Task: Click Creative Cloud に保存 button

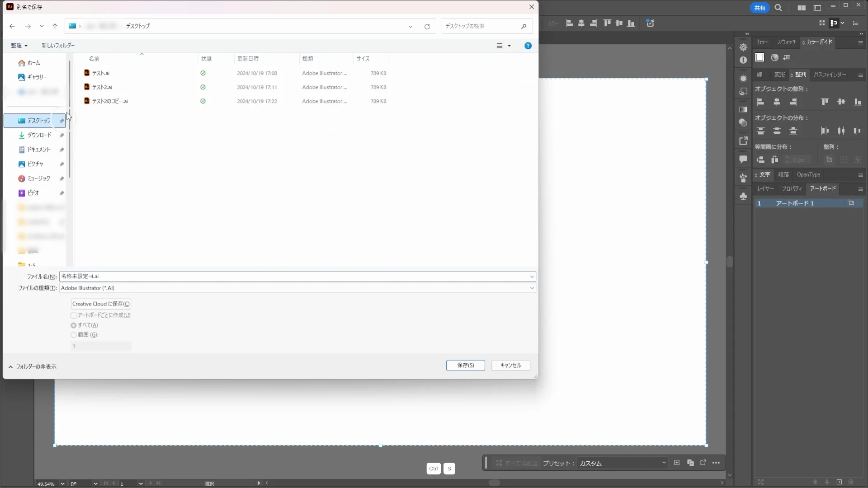Action: tap(101, 304)
